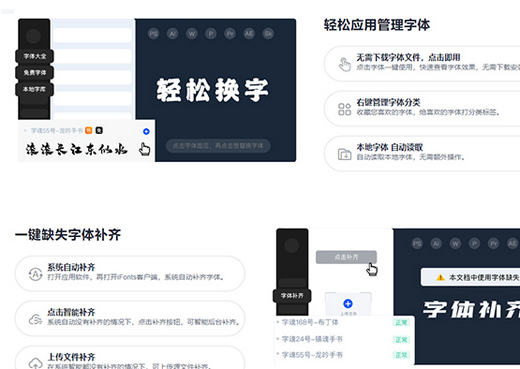Click AE icon above 轻松换字 text
This screenshot has width=520, height=369.
coord(249,34)
